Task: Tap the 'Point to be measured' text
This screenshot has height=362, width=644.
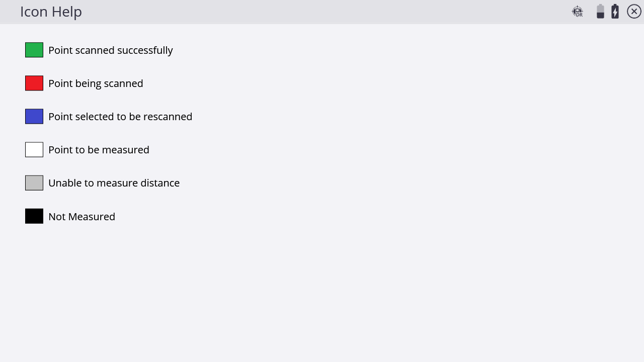Action: coord(99,150)
